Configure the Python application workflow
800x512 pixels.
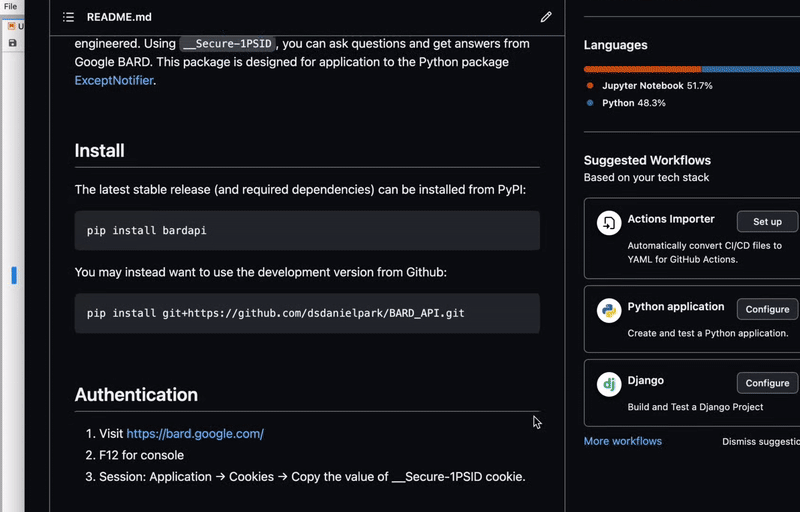[x=767, y=308]
